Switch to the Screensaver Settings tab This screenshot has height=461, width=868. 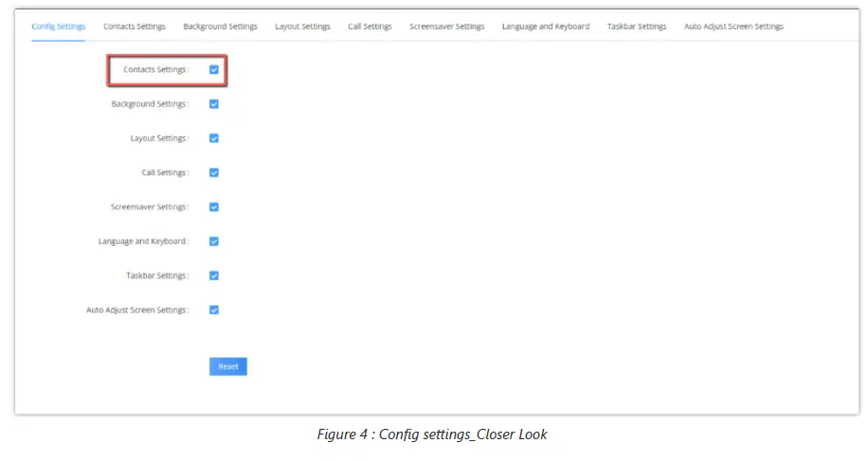click(446, 27)
